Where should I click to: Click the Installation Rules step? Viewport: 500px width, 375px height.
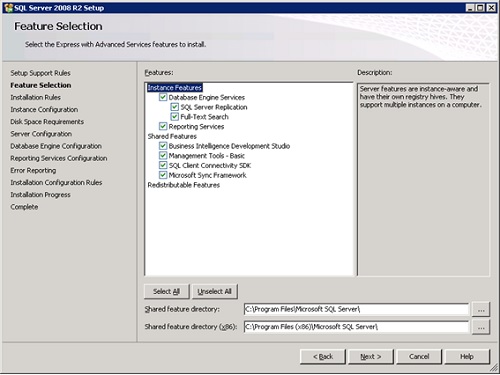35,97
